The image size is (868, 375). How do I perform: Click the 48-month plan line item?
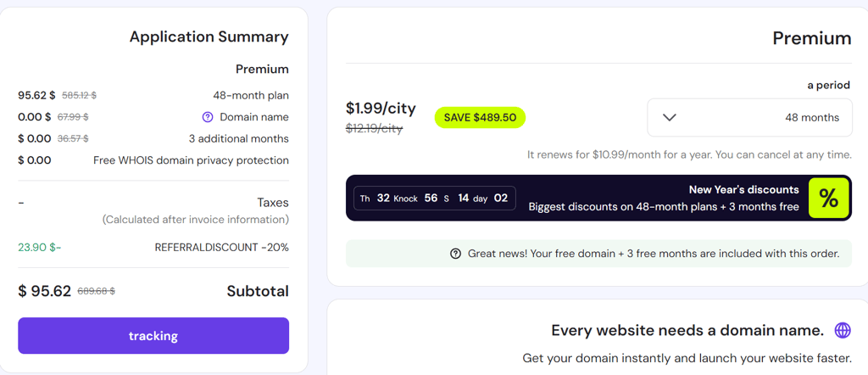[250, 95]
